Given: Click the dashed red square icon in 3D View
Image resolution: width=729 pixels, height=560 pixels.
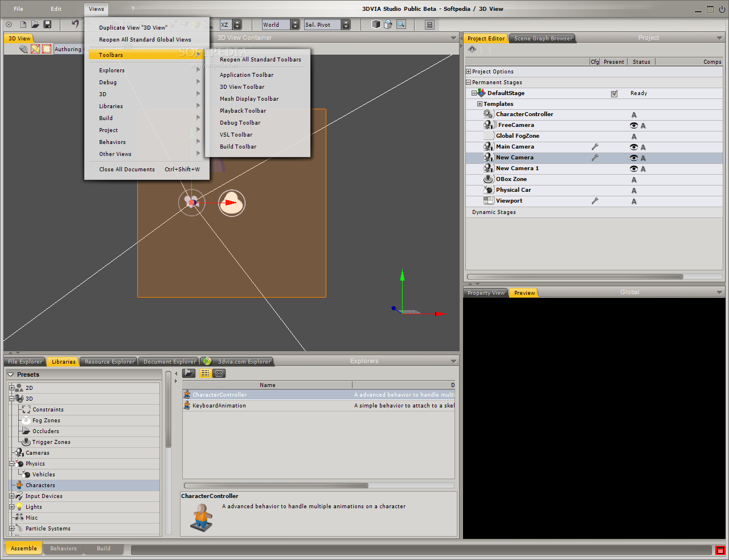Looking at the screenshot, I should pyautogui.click(x=47, y=49).
